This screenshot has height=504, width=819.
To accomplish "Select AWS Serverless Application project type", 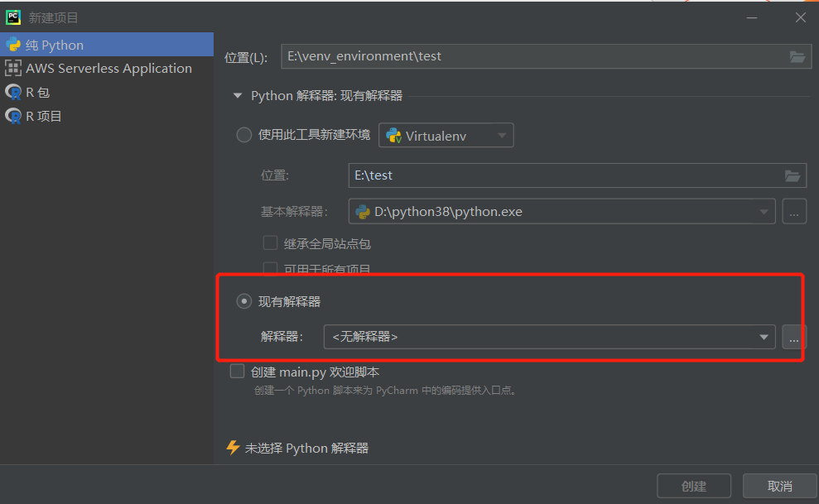I will (107, 69).
